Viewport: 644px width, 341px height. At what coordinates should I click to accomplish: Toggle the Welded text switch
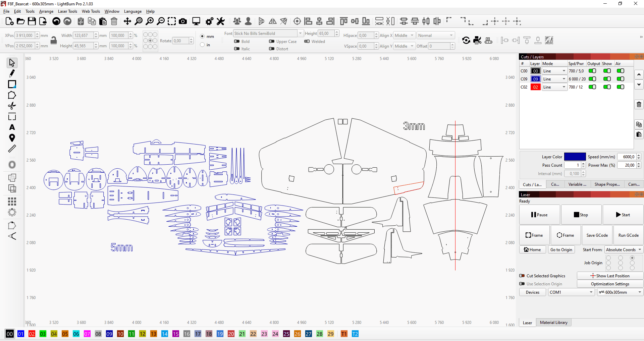tap(307, 42)
